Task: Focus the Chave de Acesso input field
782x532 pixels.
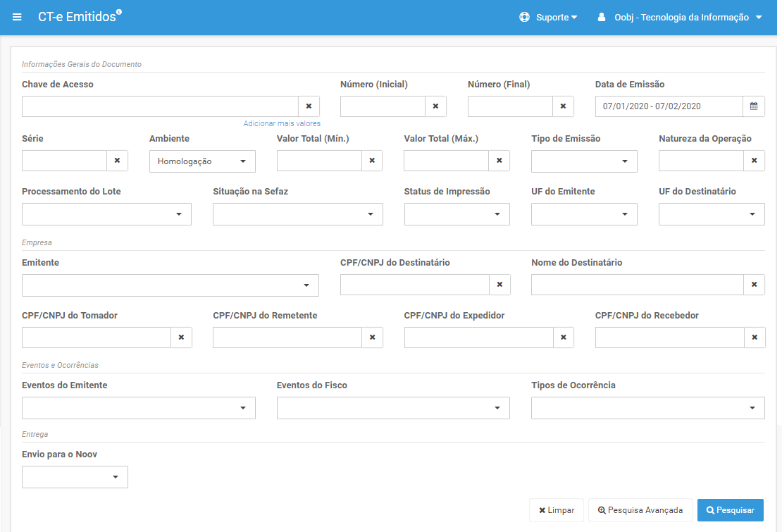Action: (160, 106)
